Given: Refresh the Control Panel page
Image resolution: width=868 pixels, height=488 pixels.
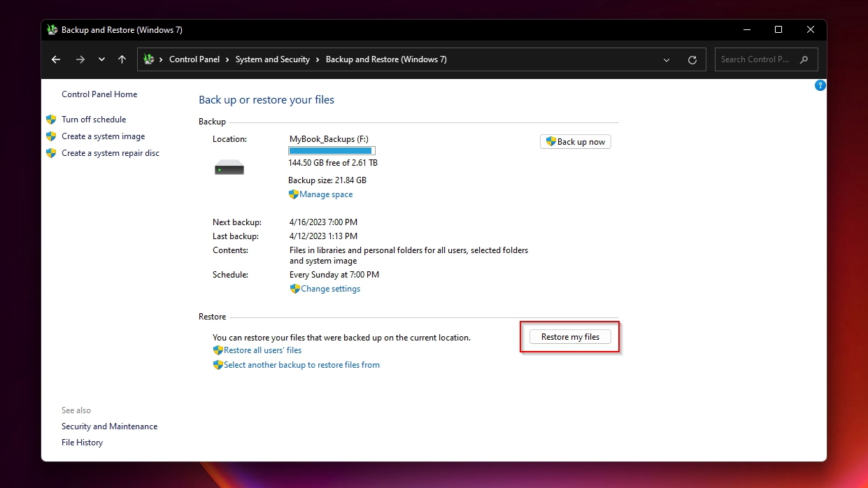Looking at the screenshot, I should pos(692,60).
